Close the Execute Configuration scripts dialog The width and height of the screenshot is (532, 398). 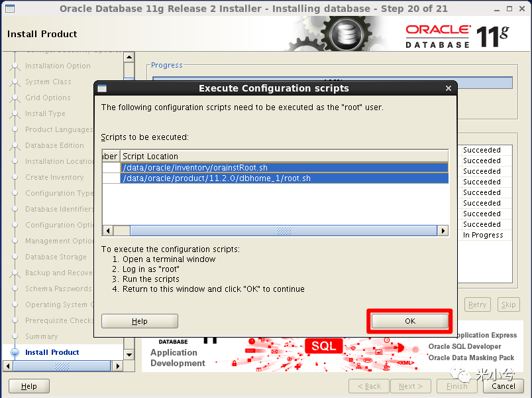pos(449,88)
